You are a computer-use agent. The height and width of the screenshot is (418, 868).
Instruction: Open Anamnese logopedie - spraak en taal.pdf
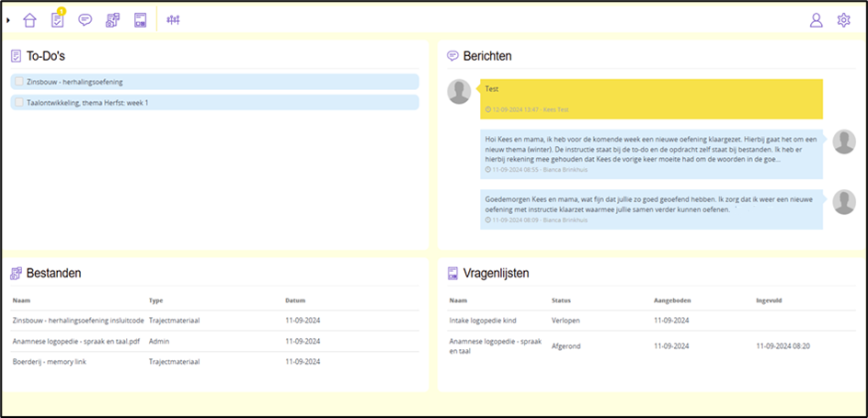76,341
